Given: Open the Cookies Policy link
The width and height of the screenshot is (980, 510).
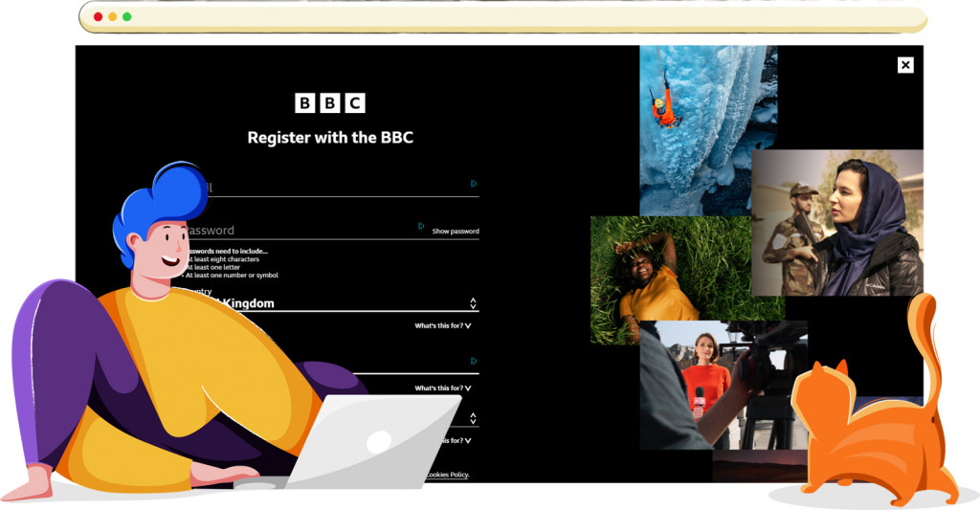Looking at the screenshot, I should click(x=447, y=475).
